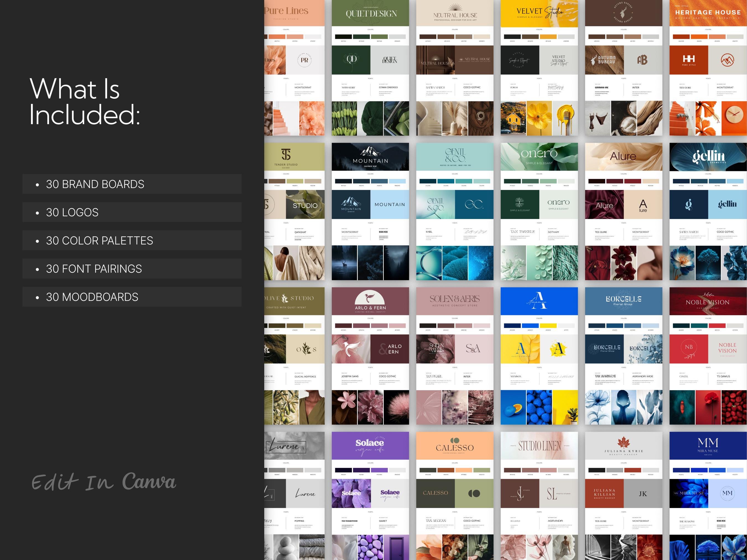Click the yellow swatch in Amarie color palette
The width and height of the screenshot is (747, 560).
tap(548, 326)
